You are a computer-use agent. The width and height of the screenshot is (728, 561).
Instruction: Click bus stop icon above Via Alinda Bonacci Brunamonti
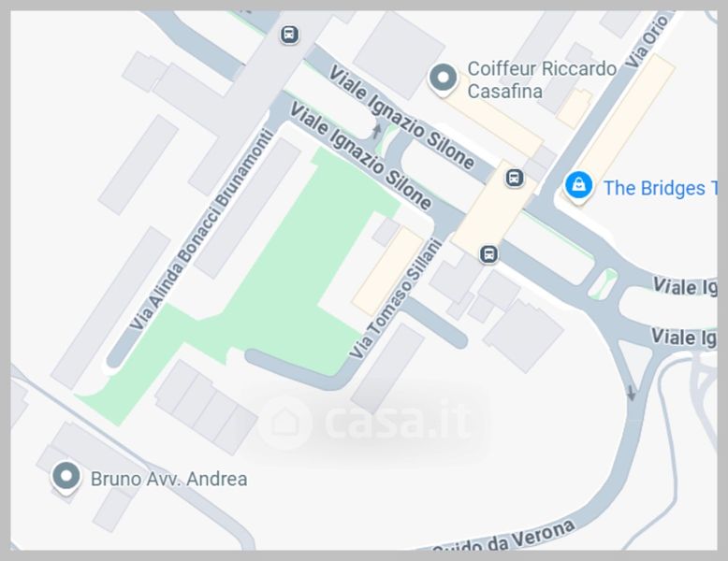[x=289, y=35]
